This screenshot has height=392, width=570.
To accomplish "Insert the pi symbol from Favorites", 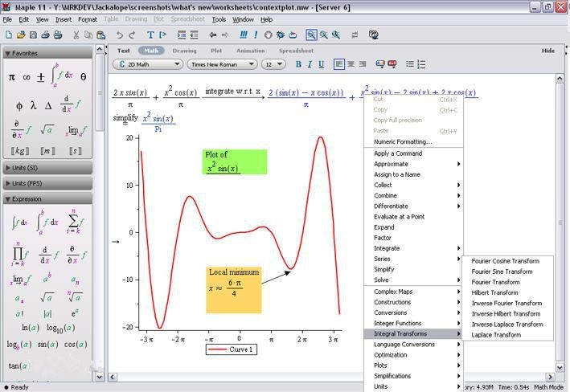I will [x=12, y=77].
